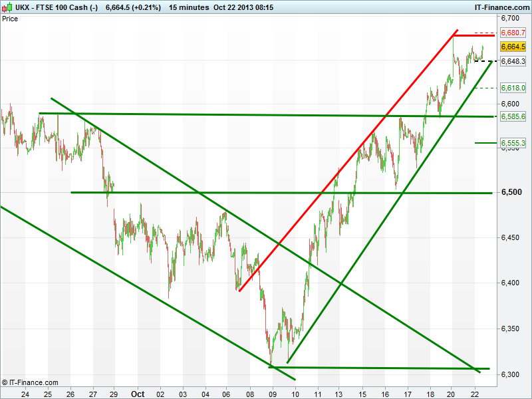
Task: Click the 16 date label on time axis
Action: [385, 394]
